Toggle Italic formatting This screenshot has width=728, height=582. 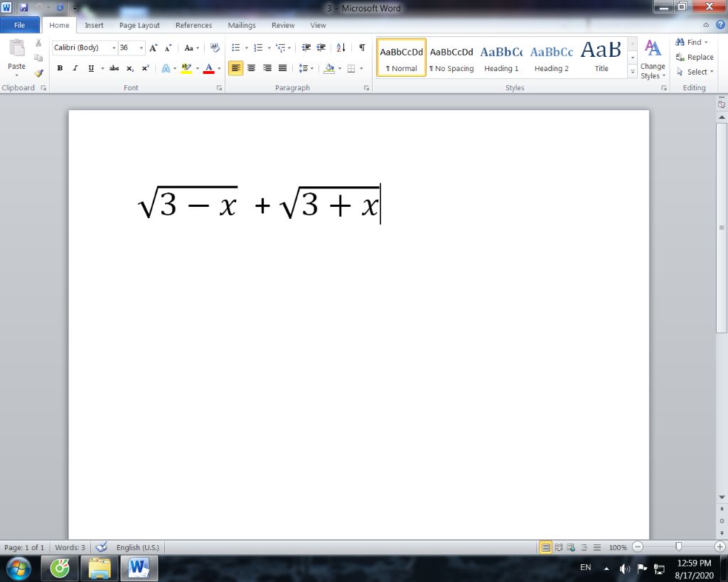tap(75, 68)
